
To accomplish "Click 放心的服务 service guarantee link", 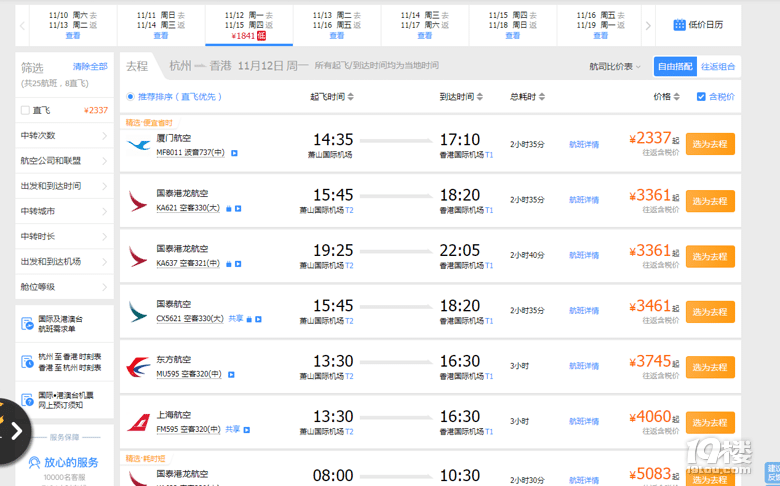I will [71, 463].
